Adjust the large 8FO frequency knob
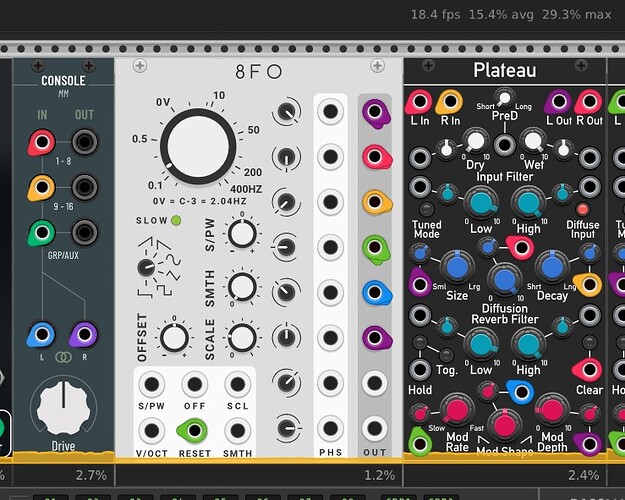Viewport: 625px width, 500px height. tap(198, 146)
